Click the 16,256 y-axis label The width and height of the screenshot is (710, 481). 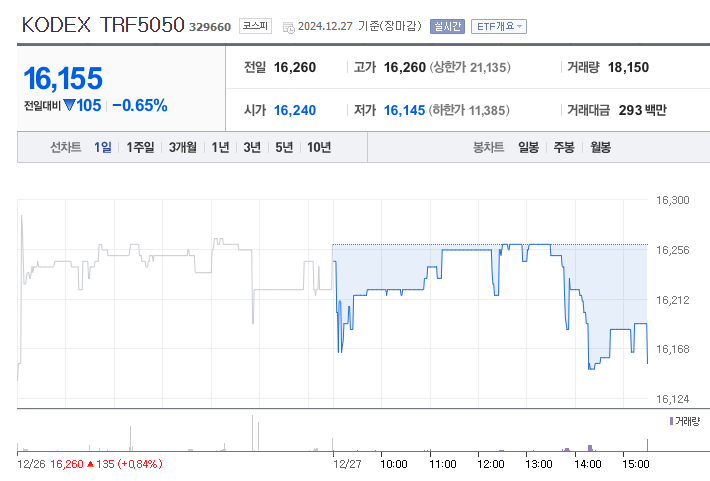672,250
